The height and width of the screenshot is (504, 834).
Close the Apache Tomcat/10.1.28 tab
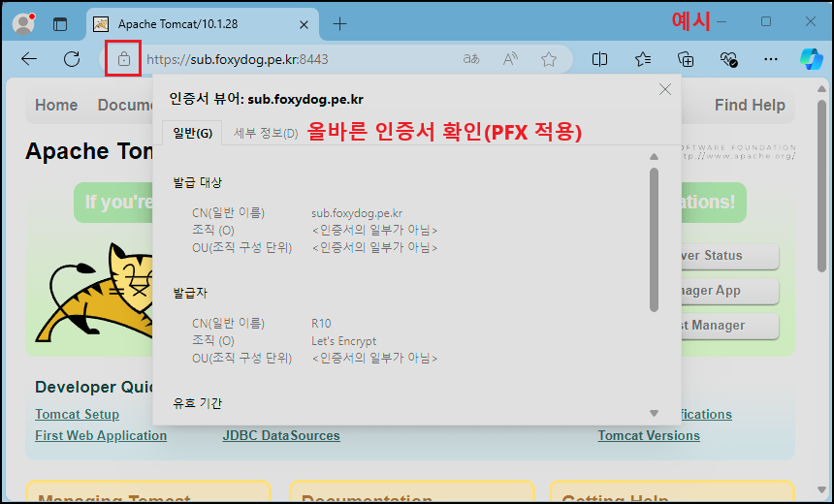click(304, 24)
